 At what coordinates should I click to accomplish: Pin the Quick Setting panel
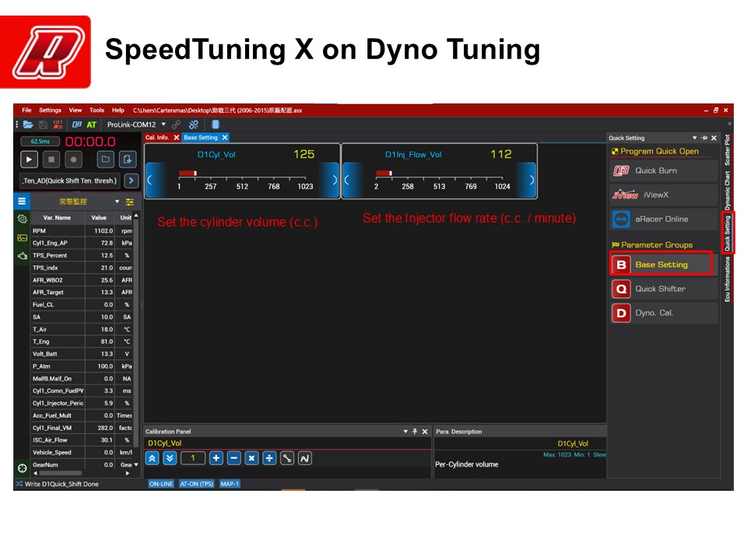coord(704,138)
